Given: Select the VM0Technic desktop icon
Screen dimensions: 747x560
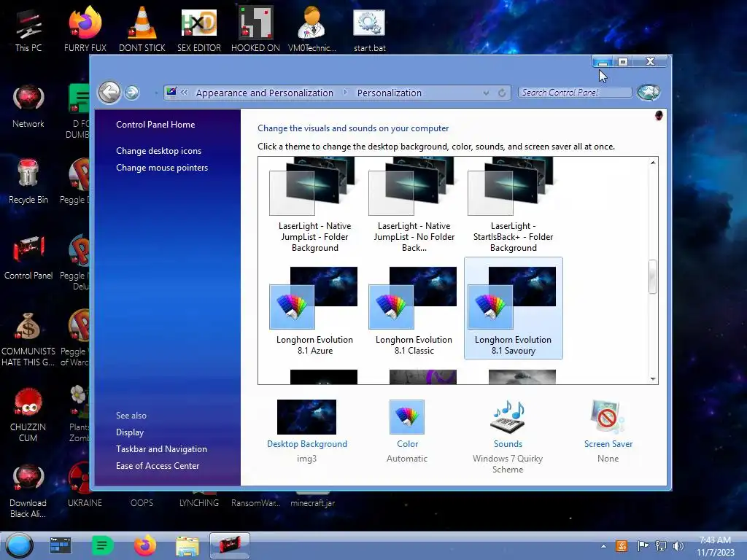Looking at the screenshot, I should 311,29.
